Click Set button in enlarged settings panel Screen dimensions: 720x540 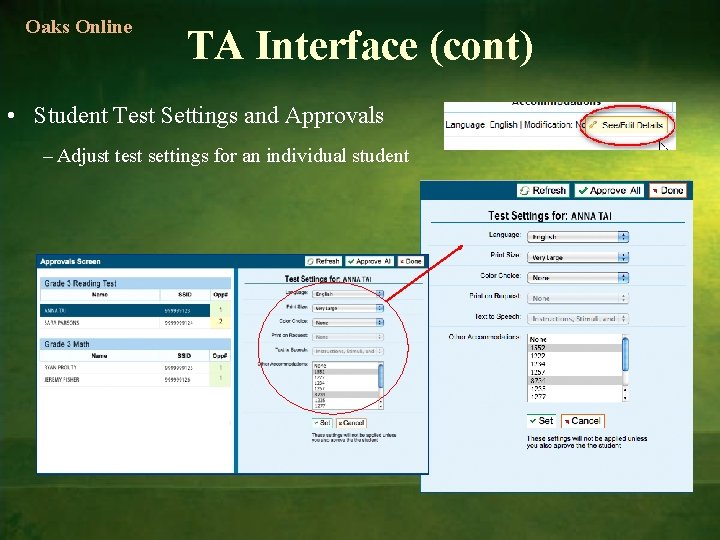point(541,421)
